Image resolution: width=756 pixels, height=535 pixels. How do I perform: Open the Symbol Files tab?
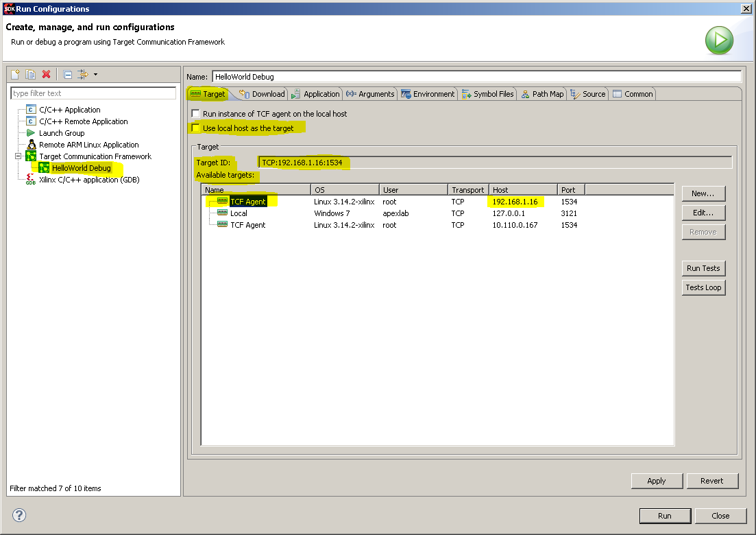pyautogui.click(x=488, y=94)
